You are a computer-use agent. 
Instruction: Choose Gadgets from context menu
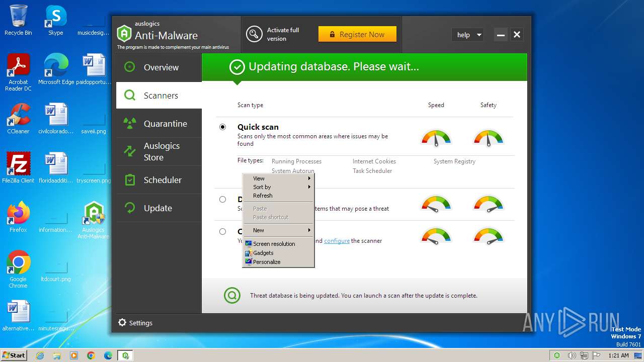pyautogui.click(x=278, y=252)
